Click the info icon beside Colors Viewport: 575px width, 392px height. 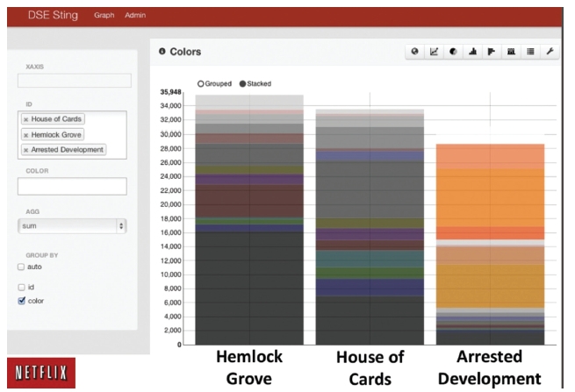click(x=162, y=51)
